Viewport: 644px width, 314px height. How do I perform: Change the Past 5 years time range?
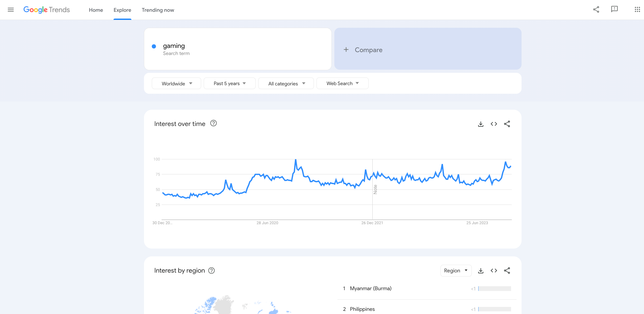coord(229,83)
